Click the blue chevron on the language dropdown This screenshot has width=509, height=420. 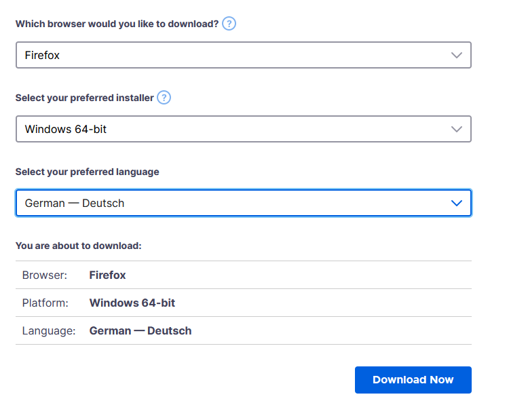click(457, 203)
